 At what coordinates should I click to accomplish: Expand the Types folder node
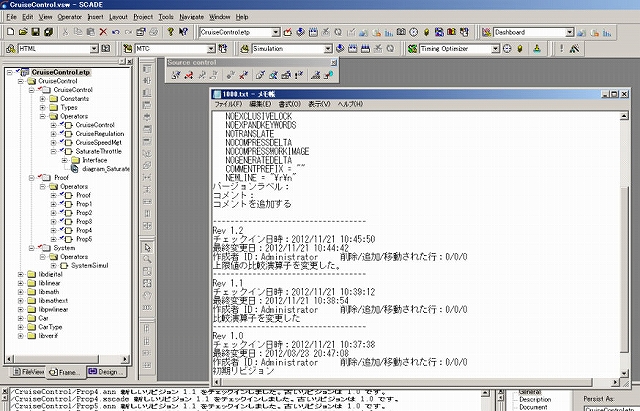[42, 108]
